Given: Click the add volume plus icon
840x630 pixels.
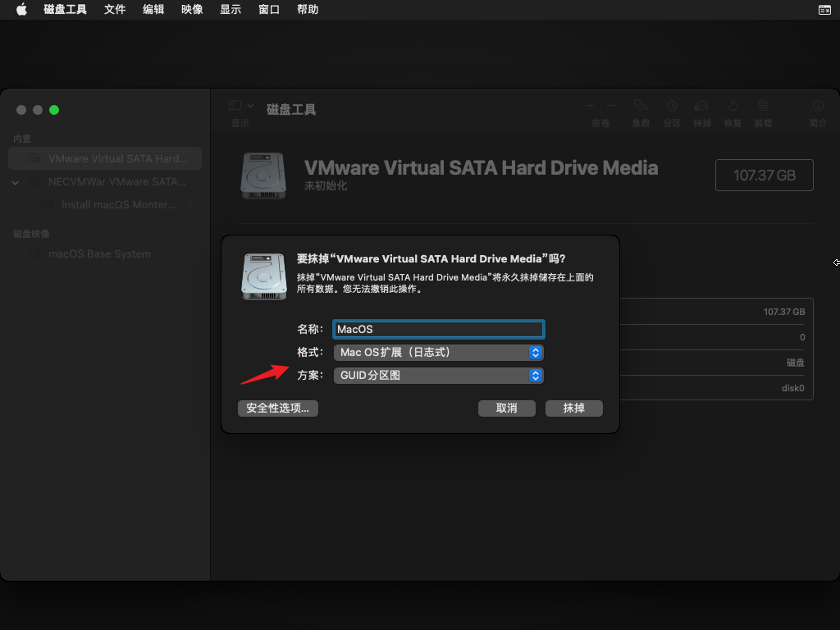Looking at the screenshot, I should [589, 106].
